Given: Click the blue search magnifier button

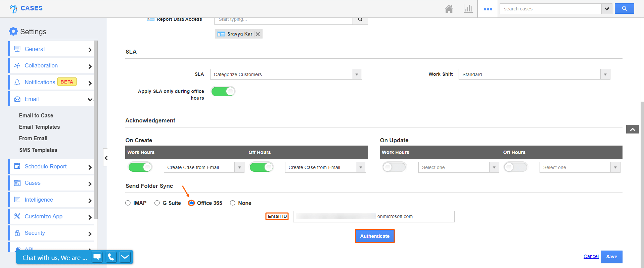Looking at the screenshot, I should pos(624,9).
